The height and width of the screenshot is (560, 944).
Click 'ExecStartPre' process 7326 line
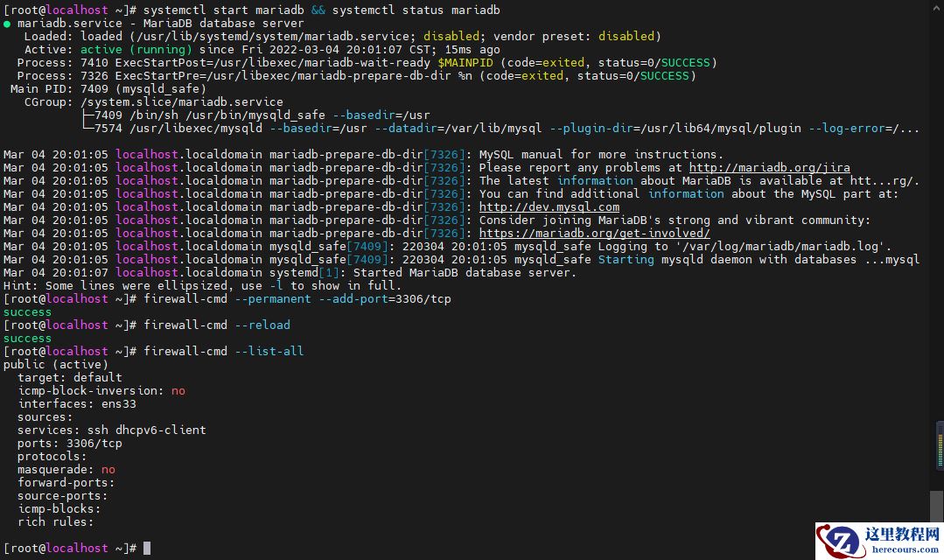[x=356, y=76]
